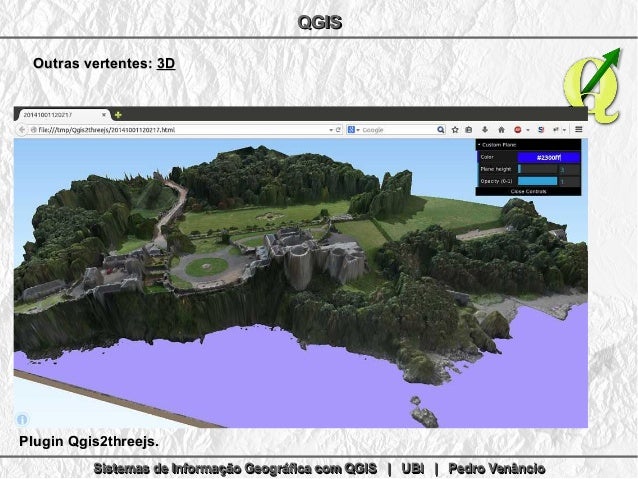The image size is (638, 479).
Task: Collapse the Custom Plane controls folder
Action: point(529,145)
